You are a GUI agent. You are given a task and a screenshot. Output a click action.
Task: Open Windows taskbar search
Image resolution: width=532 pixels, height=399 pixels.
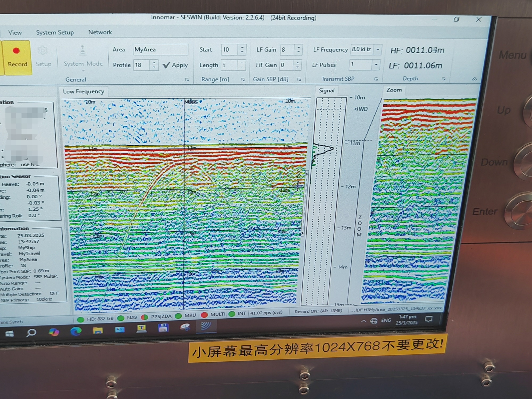click(31, 333)
